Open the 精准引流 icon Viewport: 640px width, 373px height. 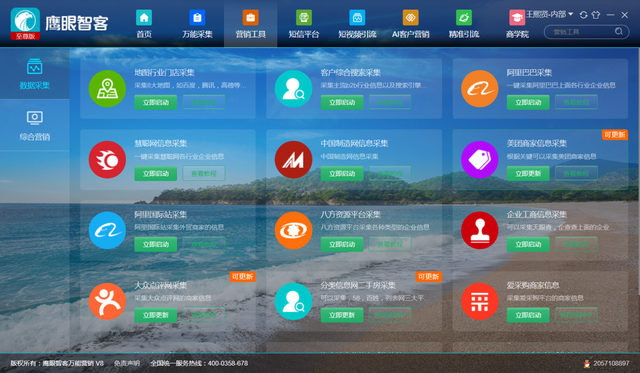pyautogui.click(x=464, y=18)
